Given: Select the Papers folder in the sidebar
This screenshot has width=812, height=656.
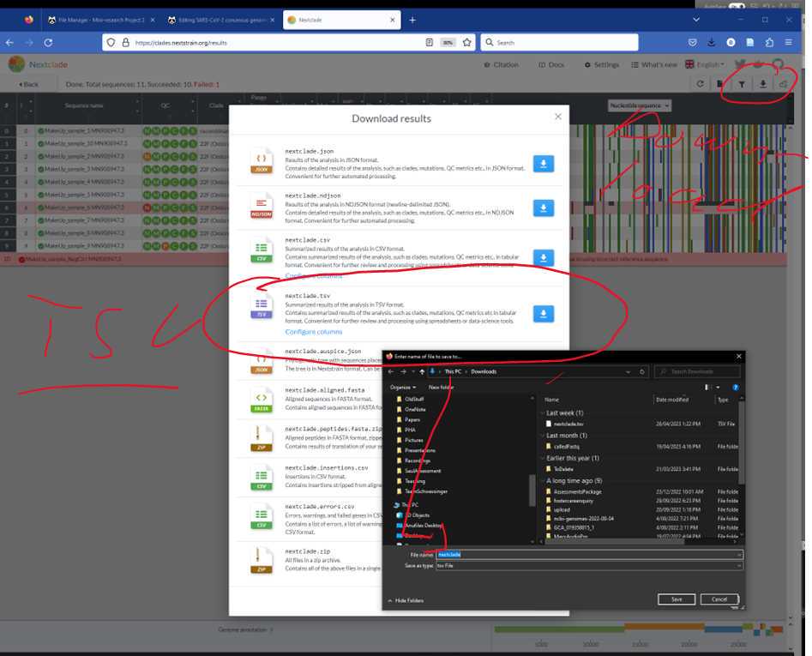Looking at the screenshot, I should click(x=414, y=420).
